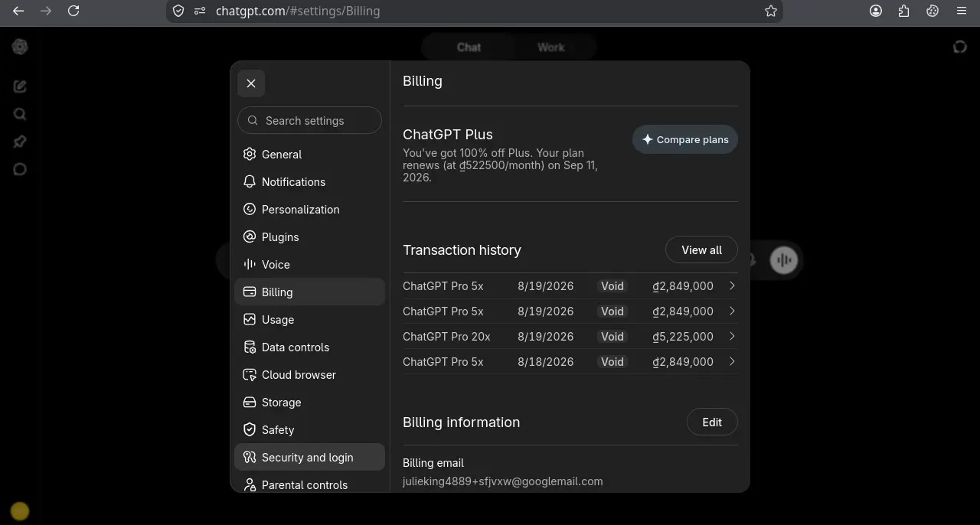980x525 pixels.
Task: Click the Security and login icon
Action: point(249,457)
